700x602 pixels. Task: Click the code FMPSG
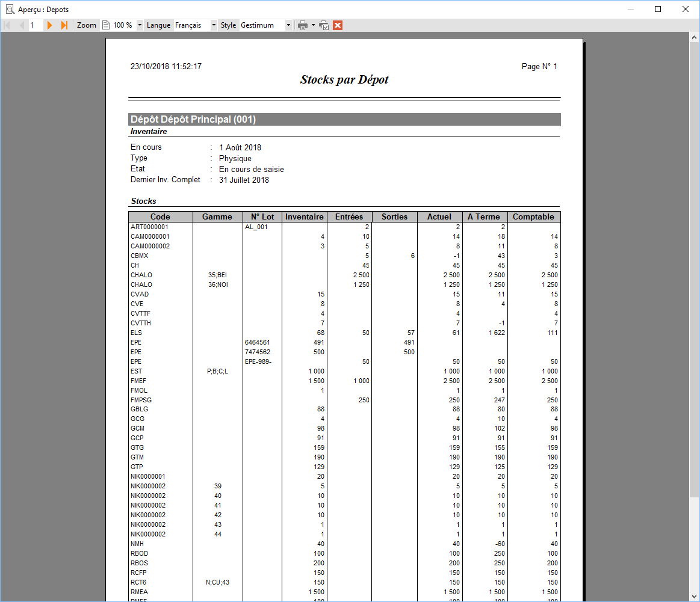(x=141, y=400)
